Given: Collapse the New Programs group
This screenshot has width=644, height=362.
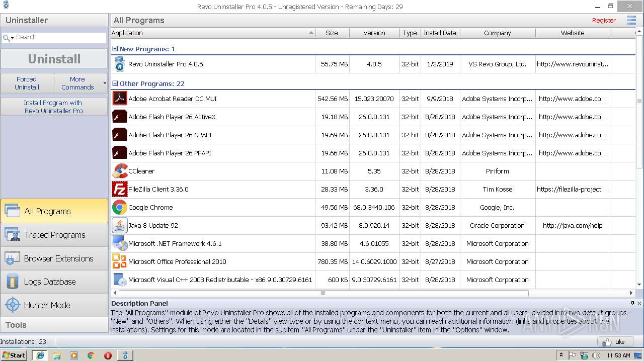Looking at the screenshot, I should pyautogui.click(x=115, y=49).
